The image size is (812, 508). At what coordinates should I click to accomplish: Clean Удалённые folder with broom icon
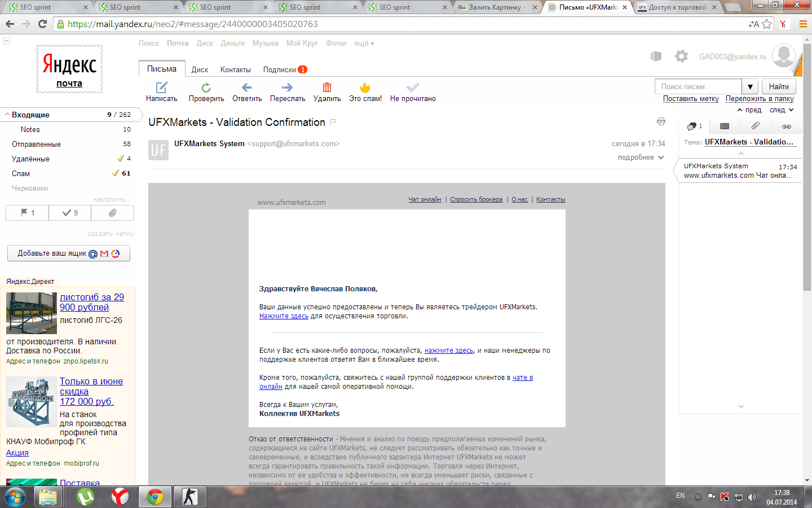pyautogui.click(x=120, y=159)
